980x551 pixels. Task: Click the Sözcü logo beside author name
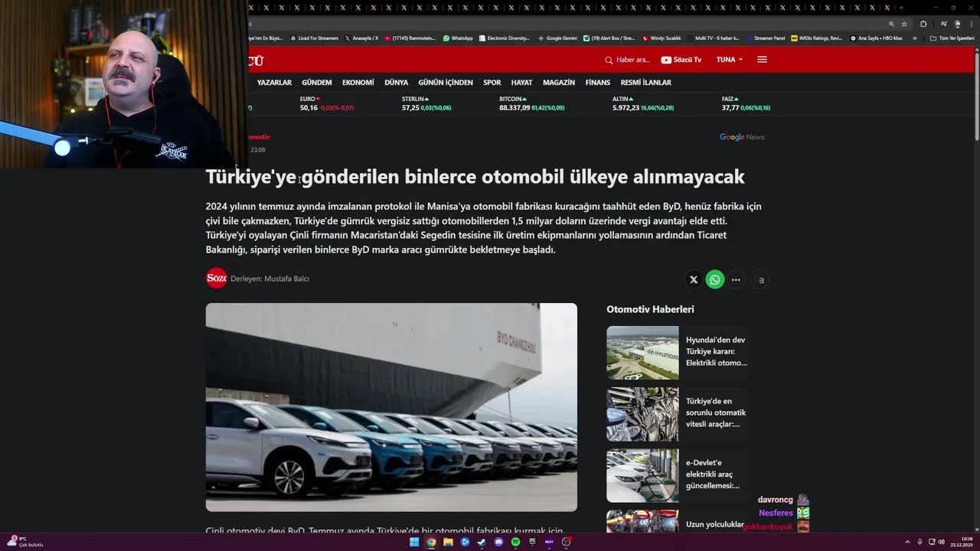click(x=217, y=279)
